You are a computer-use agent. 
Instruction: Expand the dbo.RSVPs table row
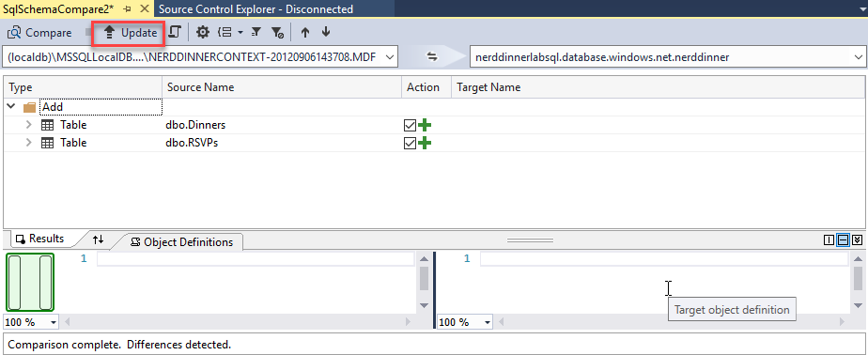[x=29, y=143]
